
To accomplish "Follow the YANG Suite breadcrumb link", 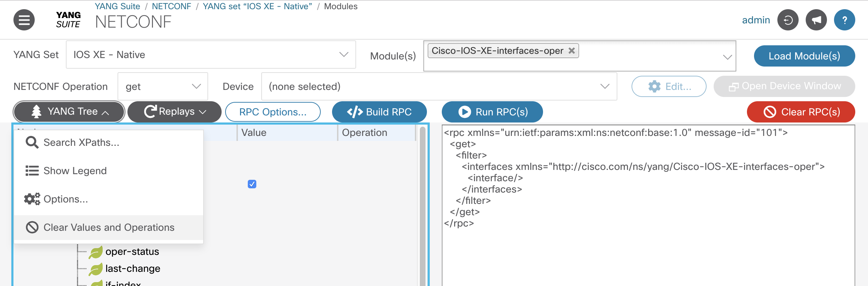I will point(117,6).
